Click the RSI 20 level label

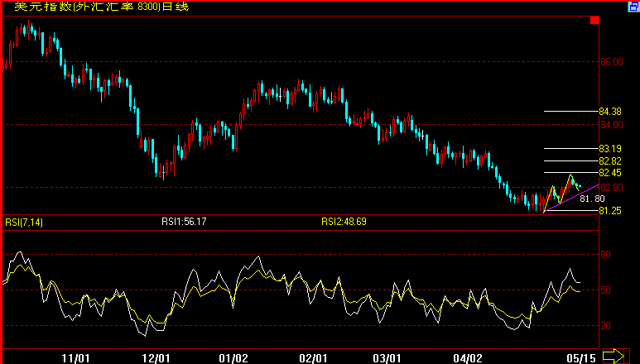click(x=606, y=326)
